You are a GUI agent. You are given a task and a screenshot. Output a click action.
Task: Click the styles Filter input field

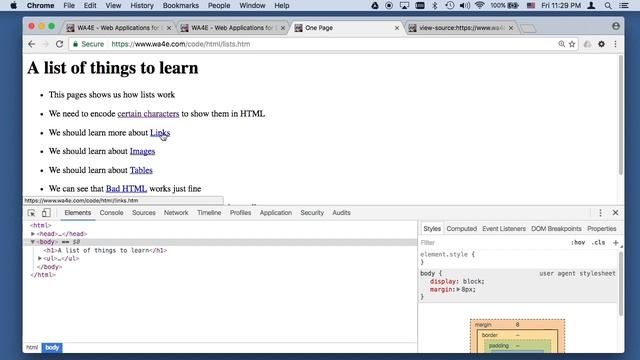tap(492, 242)
